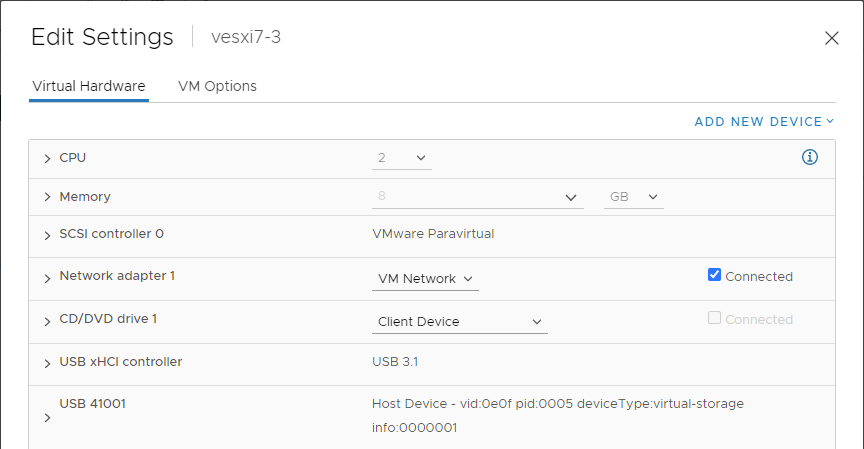This screenshot has width=864, height=449.
Task: Select the Virtual Hardware tab
Action: pyautogui.click(x=89, y=86)
